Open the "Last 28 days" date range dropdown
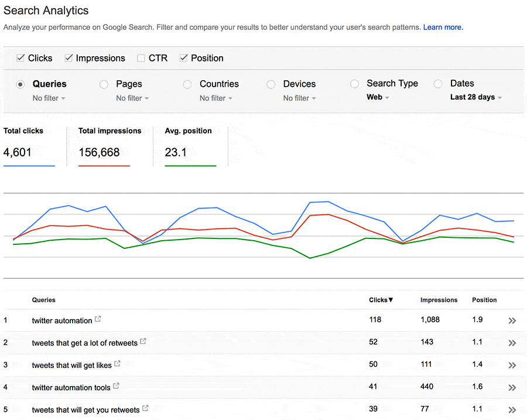This screenshot has height=420, width=527. coord(475,97)
